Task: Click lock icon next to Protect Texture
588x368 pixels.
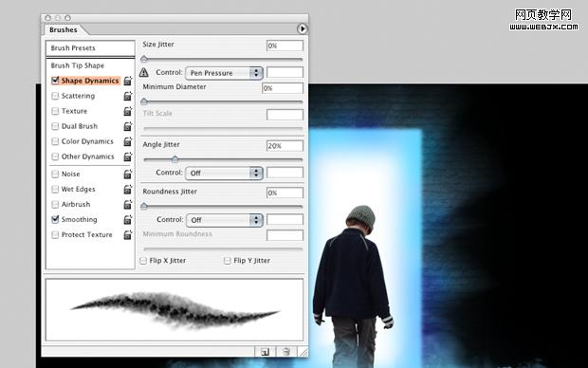Action: tap(128, 235)
